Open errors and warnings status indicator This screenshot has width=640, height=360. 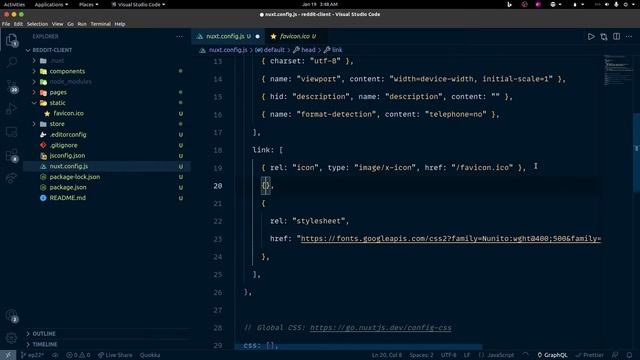pos(78,355)
